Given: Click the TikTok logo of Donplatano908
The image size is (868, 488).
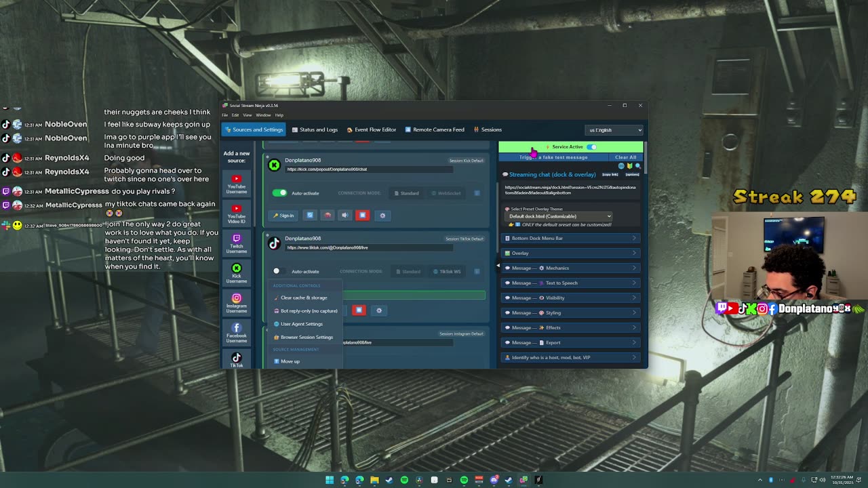Looking at the screenshot, I should (x=274, y=243).
